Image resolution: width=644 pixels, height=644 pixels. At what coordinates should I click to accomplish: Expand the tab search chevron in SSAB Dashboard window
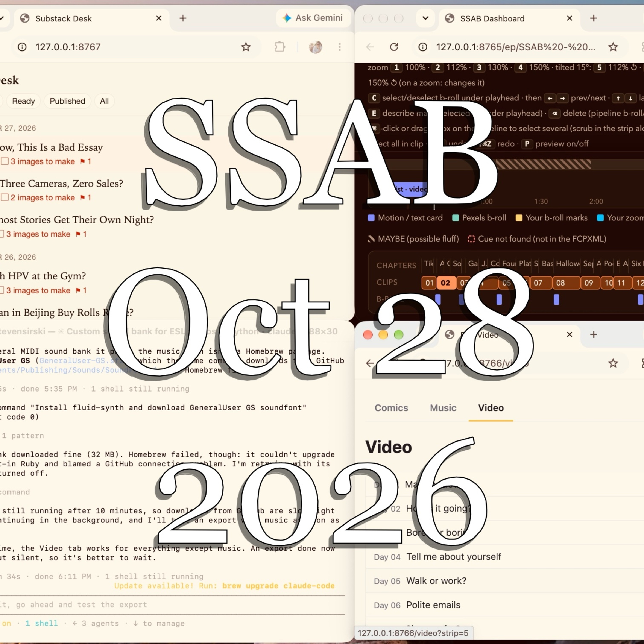425,18
